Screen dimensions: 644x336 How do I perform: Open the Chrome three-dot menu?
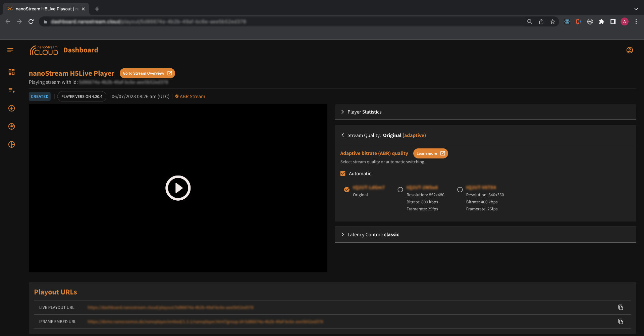coord(636,21)
